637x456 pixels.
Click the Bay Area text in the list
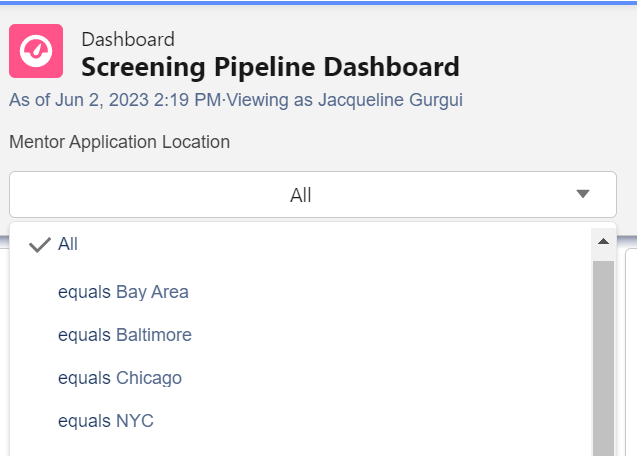click(152, 292)
